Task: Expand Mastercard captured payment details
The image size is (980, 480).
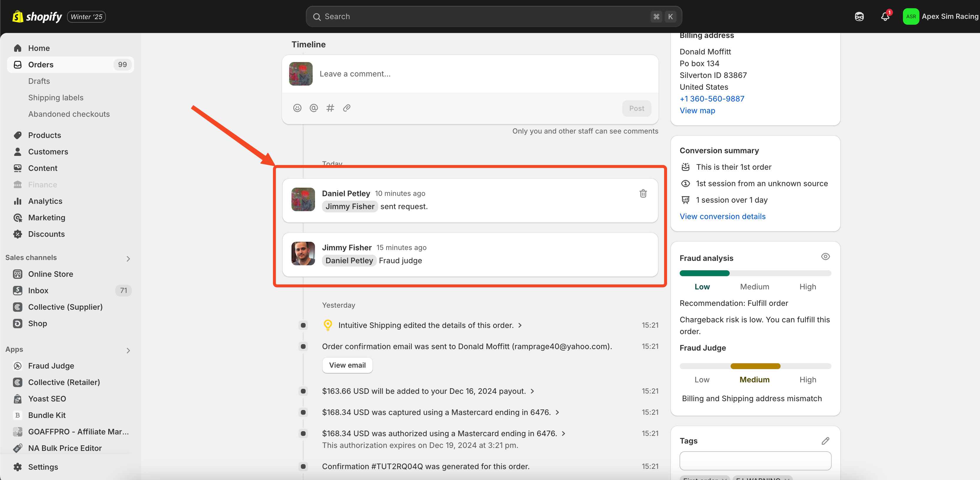Action: [557, 412]
